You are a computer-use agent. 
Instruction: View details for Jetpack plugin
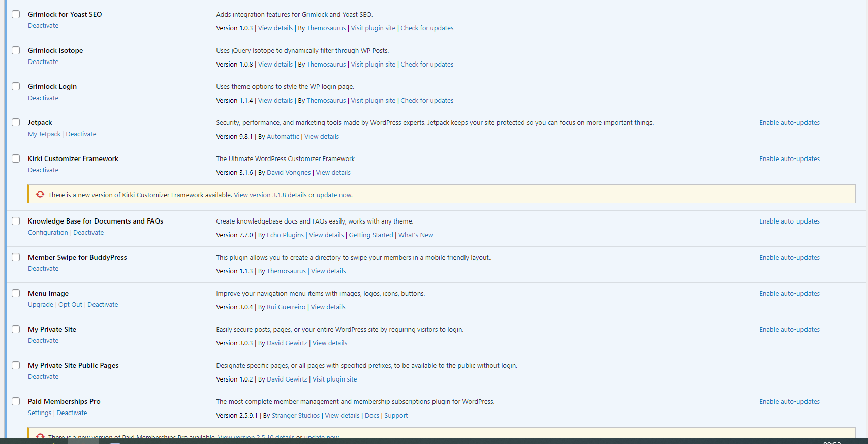click(x=322, y=137)
